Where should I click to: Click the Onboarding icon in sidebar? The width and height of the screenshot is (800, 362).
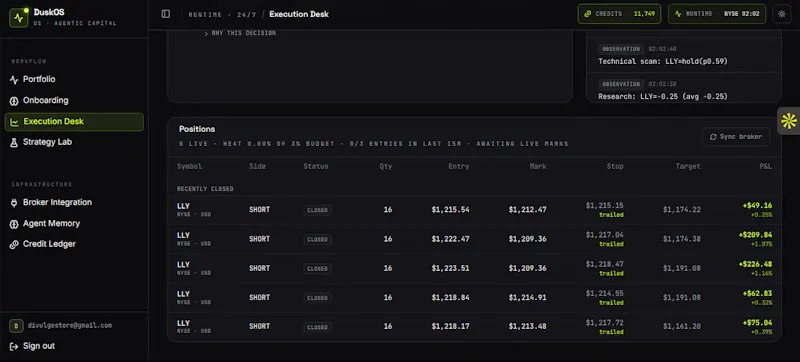14,101
